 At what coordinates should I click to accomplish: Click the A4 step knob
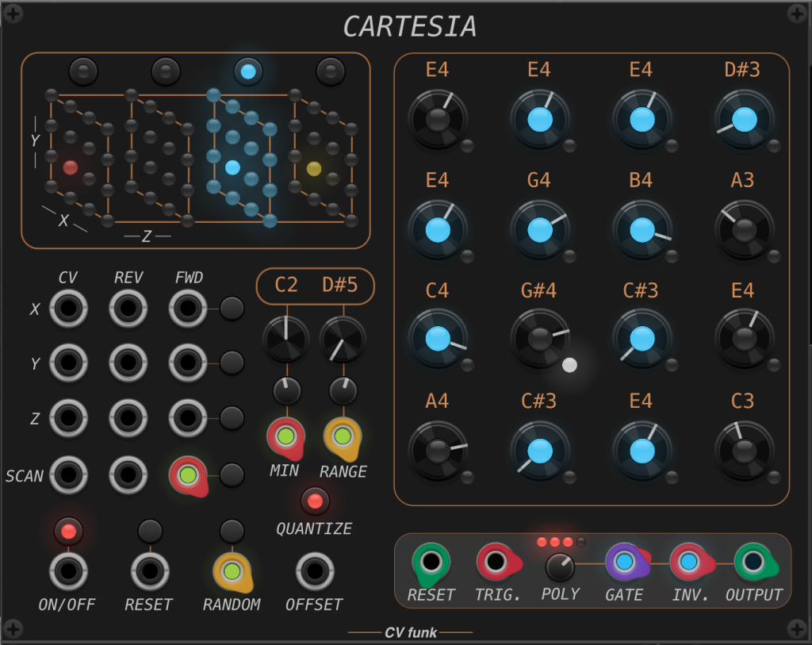438,451
